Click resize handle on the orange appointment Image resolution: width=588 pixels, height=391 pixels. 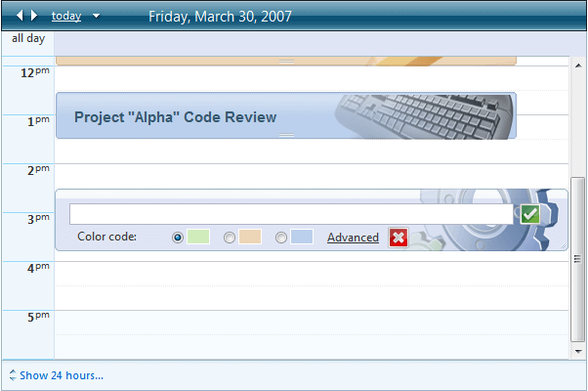[x=286, y=62]
